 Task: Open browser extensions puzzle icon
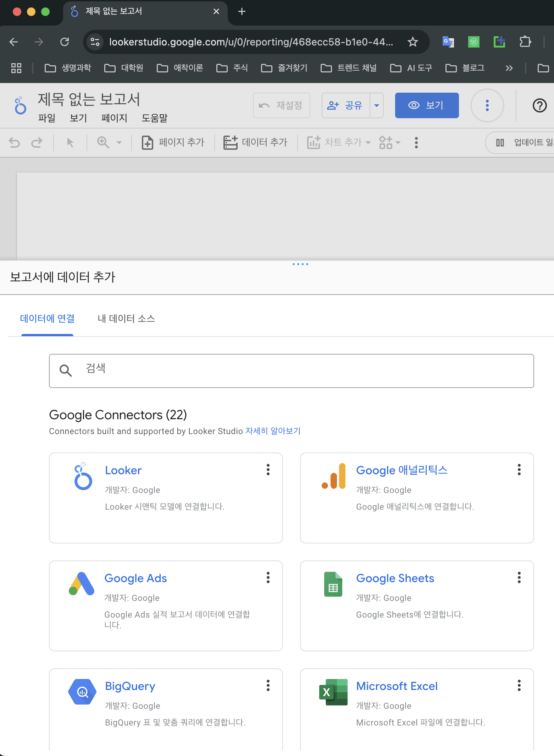tap(525, 42)
